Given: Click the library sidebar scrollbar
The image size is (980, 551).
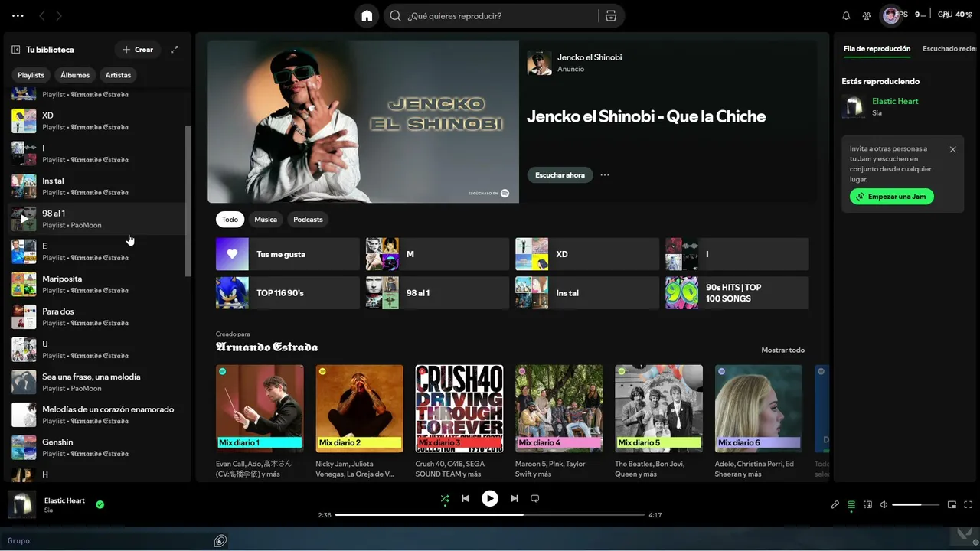Looking at the screenshot, I should coord(188,201).
